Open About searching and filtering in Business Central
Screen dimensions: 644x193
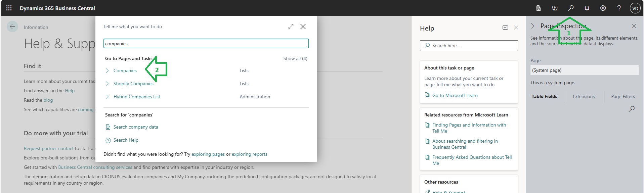pyautogui.click(x=465, y=144)
